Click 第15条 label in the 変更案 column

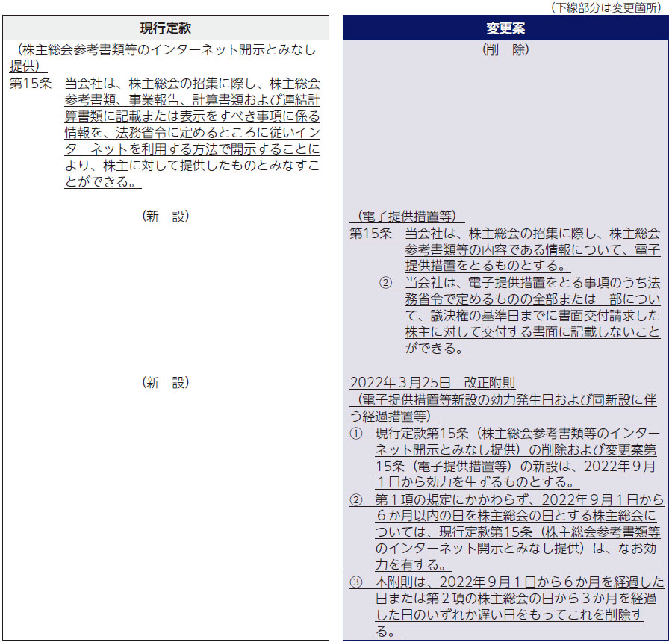click(x=370, y=234)
